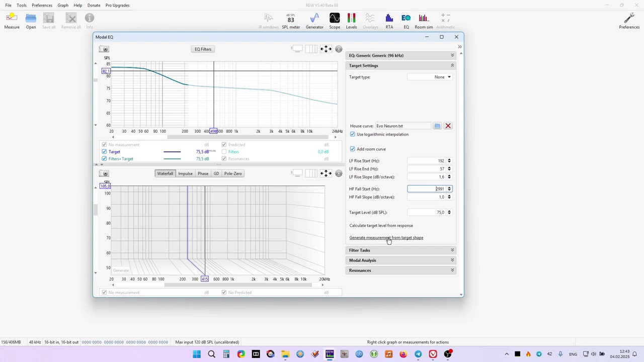Viewport: 644px width, 362px height.
Task: Capture the upper SPL graph with camera icon
Action: click(x=104, y=49)
